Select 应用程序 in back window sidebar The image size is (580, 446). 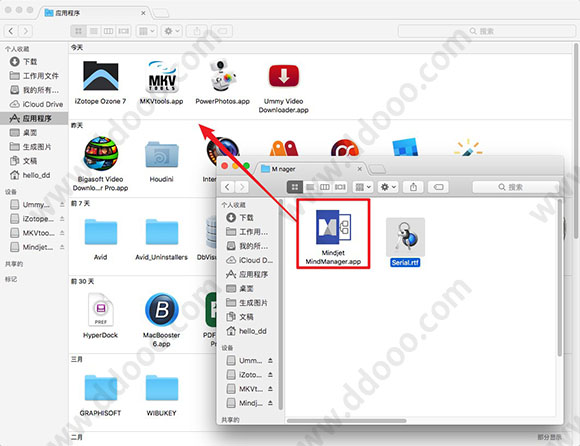coord(34,118)
